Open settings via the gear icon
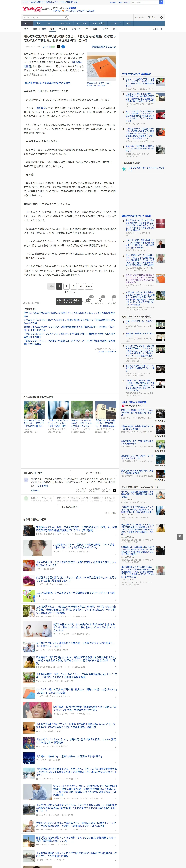This screenshot has width=186, height=868. click(x=161, y=18)
